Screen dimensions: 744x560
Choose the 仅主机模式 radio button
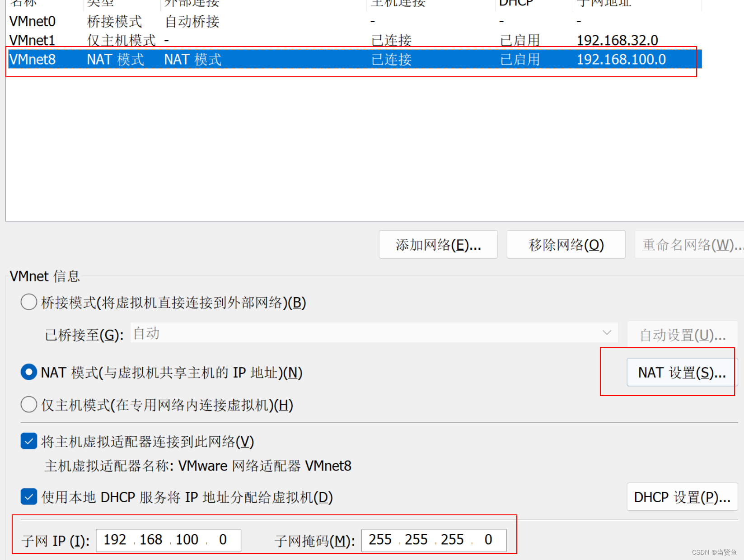pos(28,404)
